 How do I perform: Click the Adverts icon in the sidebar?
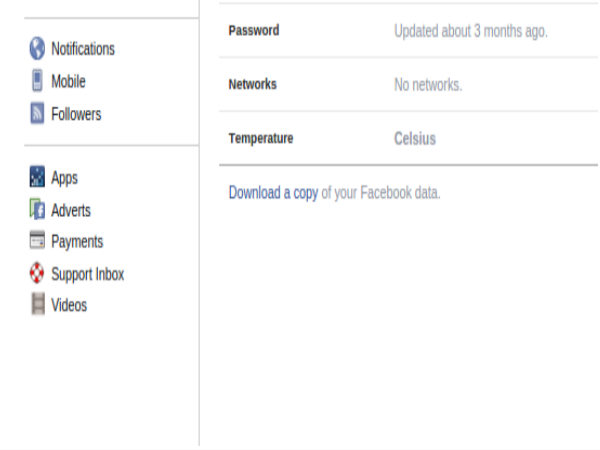point(37,210)
